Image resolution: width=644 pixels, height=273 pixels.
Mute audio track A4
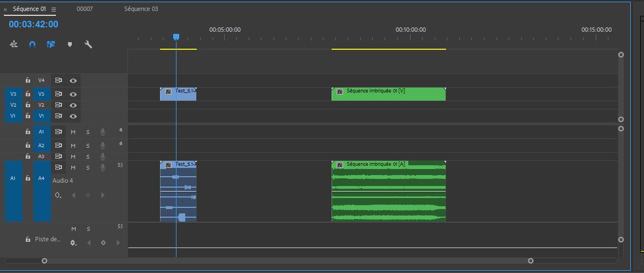pos(73,167)
